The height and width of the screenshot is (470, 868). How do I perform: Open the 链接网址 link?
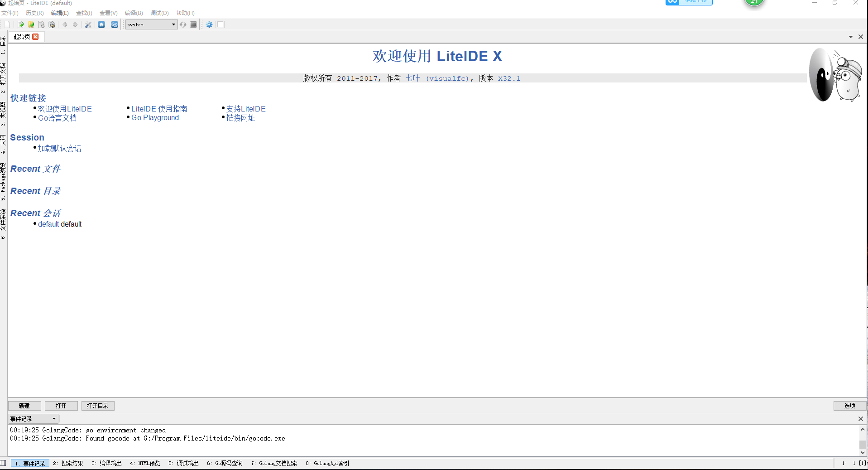[240, 118]
